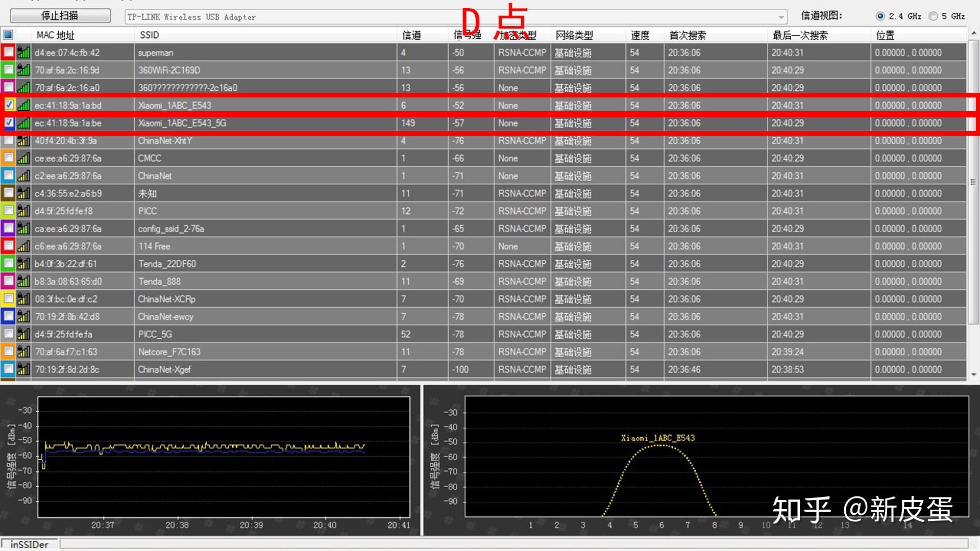Image resolution: width=980 pixels, height=551 pixels.
Task: Click signal icon for MAC 70:af:6a:2c:16:a0
Action: pos(23,87)
